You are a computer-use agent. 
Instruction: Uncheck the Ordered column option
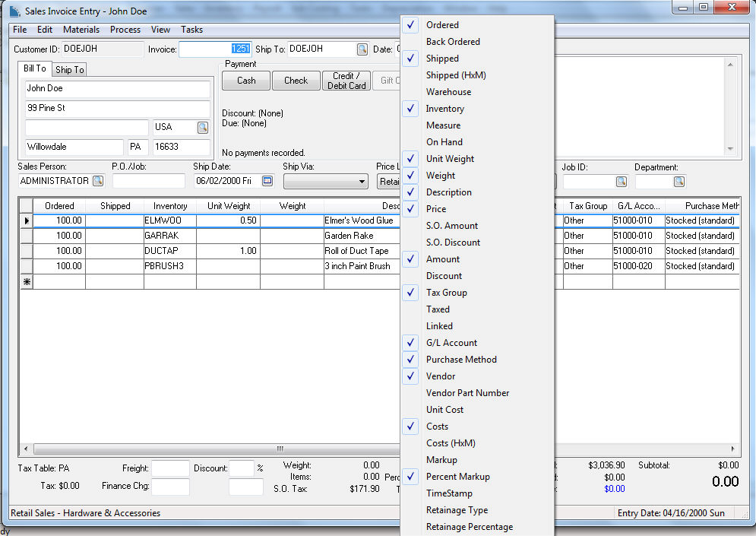(441, 25)
